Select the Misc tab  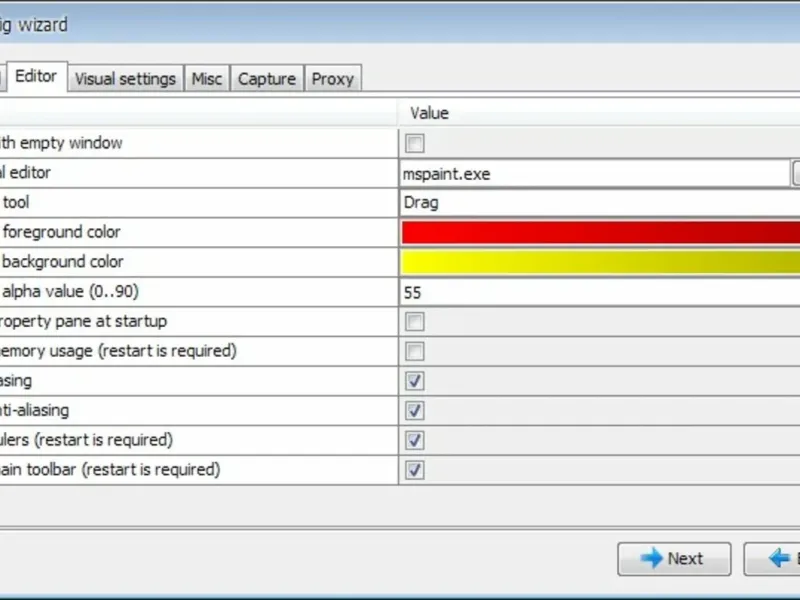coord(207,79)
